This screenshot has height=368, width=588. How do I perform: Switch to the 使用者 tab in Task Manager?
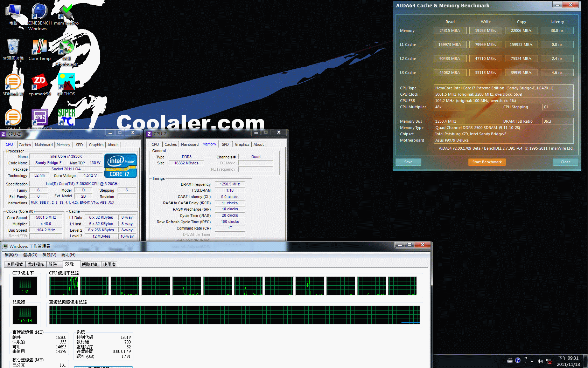tap(109, 265)
